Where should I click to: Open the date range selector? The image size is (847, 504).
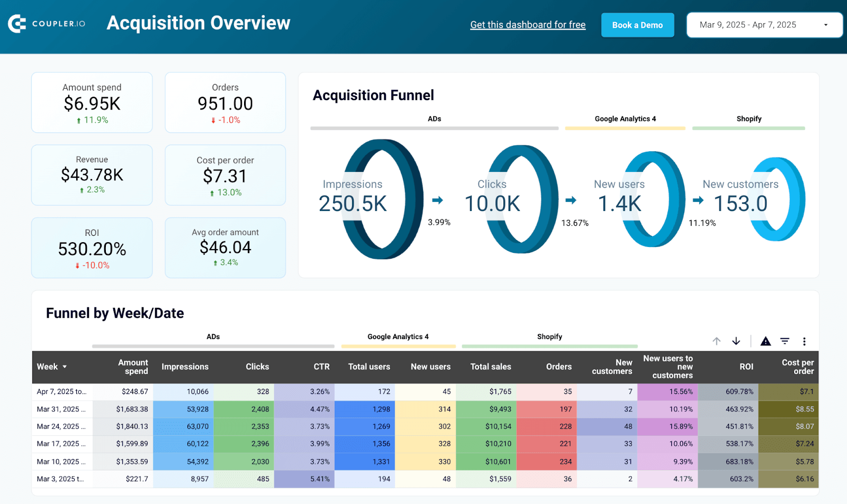(x=764, y=24)
